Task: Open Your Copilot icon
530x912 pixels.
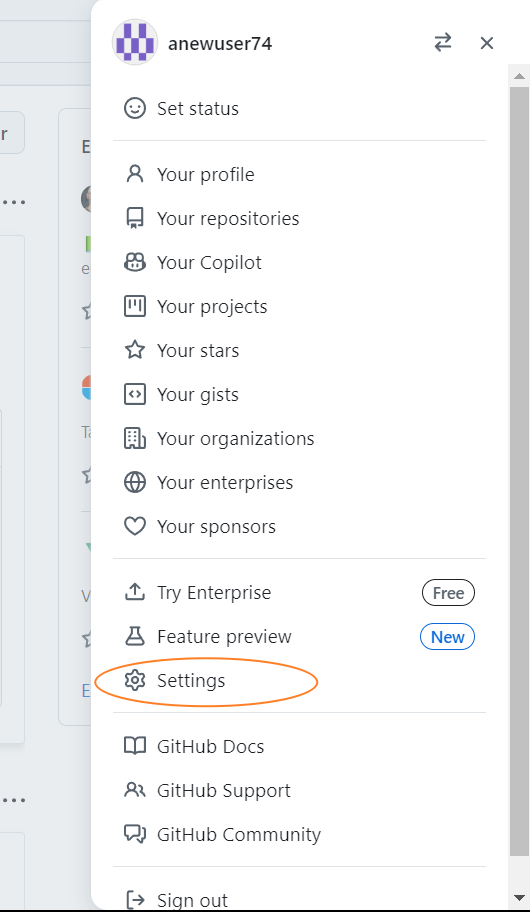Action: pyautogui.click(x=135, y=262)
